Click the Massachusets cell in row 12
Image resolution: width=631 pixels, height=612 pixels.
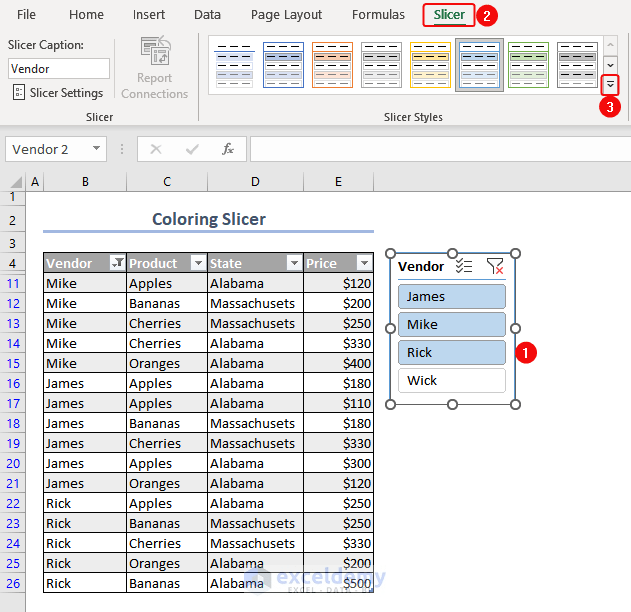255,303
